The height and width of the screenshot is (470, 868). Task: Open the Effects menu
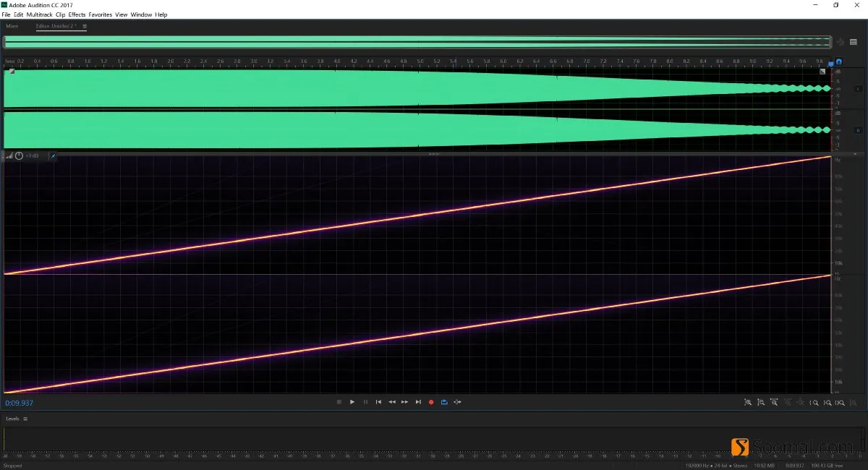pyautogui.click(x=77, y=14)
